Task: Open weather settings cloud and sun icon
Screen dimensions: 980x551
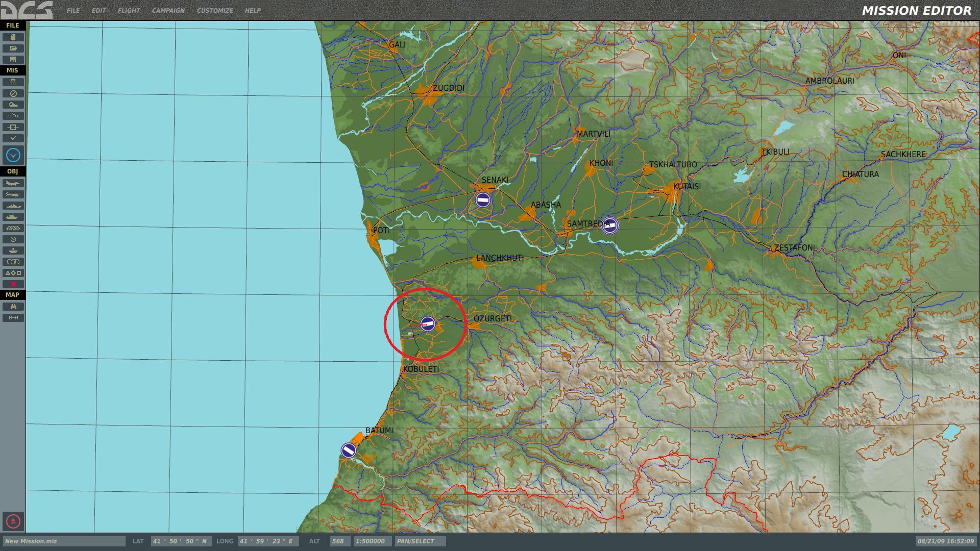Action: [13, 105]
